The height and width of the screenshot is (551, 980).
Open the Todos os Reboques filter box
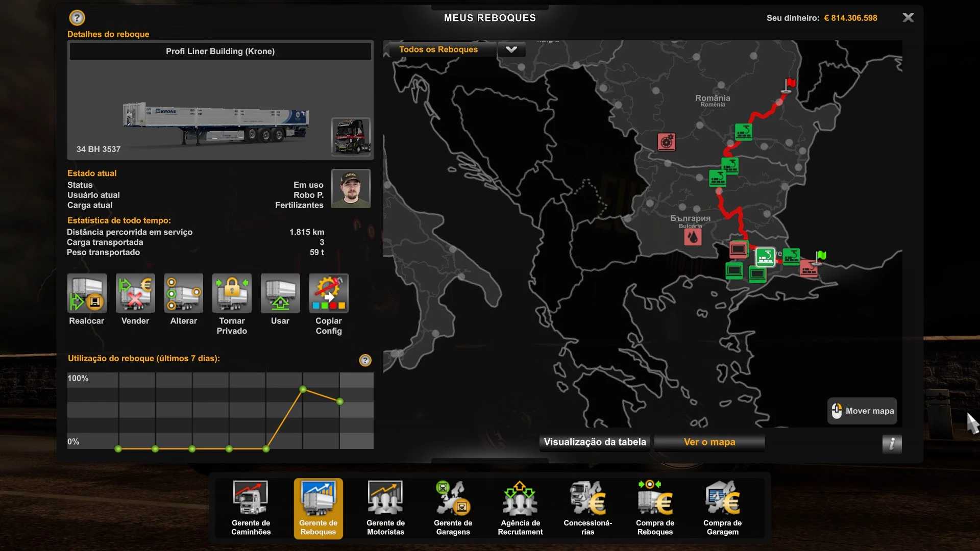click(x=439, y=49)
